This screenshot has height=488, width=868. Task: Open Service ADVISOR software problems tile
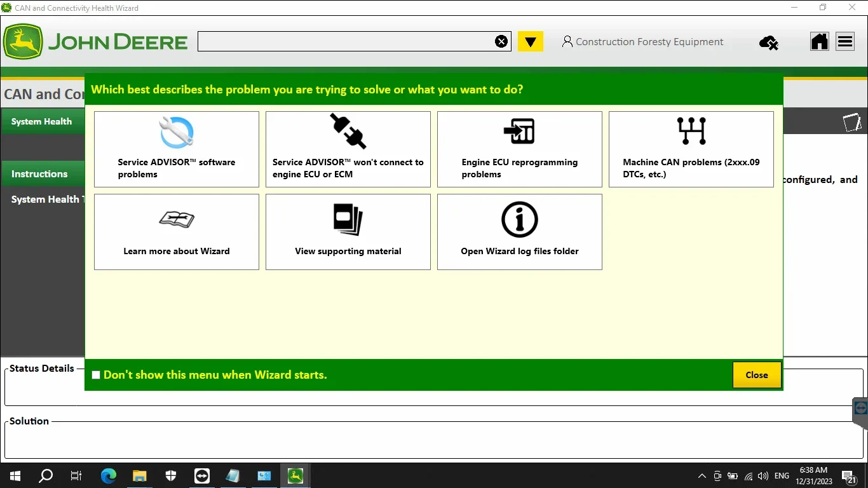click(x=177, y=149)
